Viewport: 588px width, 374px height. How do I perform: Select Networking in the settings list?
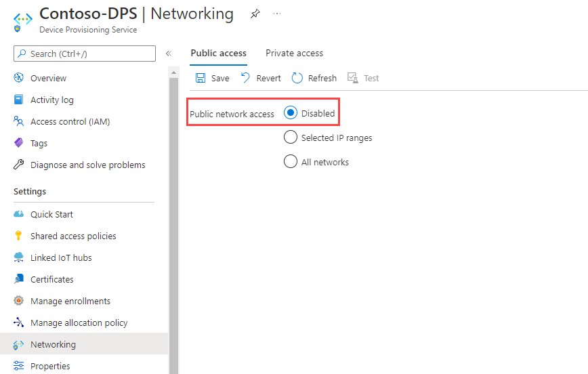84,344
